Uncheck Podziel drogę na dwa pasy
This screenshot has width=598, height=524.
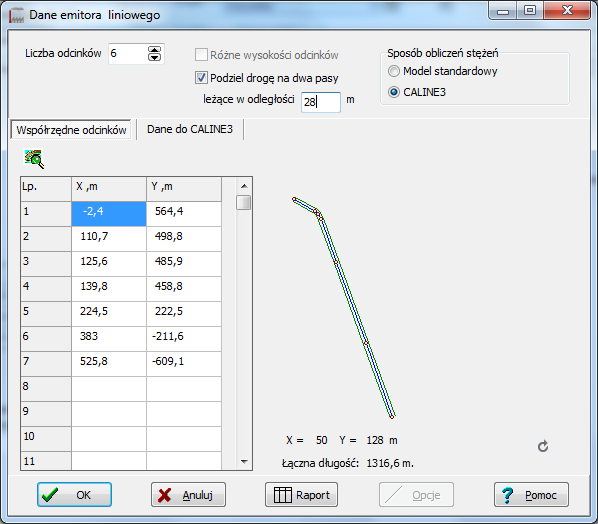(201, 78)
